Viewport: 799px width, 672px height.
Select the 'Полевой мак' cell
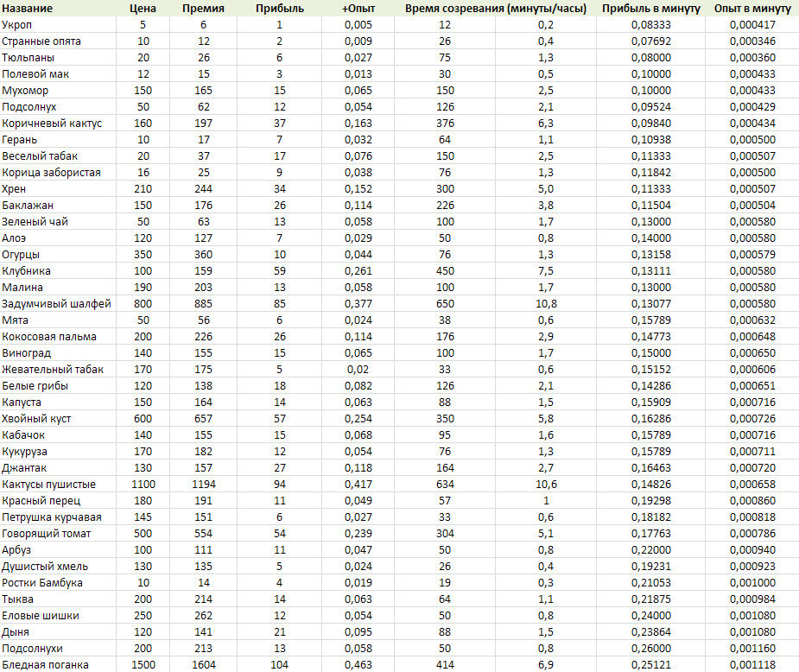click(x=35, y=74)
